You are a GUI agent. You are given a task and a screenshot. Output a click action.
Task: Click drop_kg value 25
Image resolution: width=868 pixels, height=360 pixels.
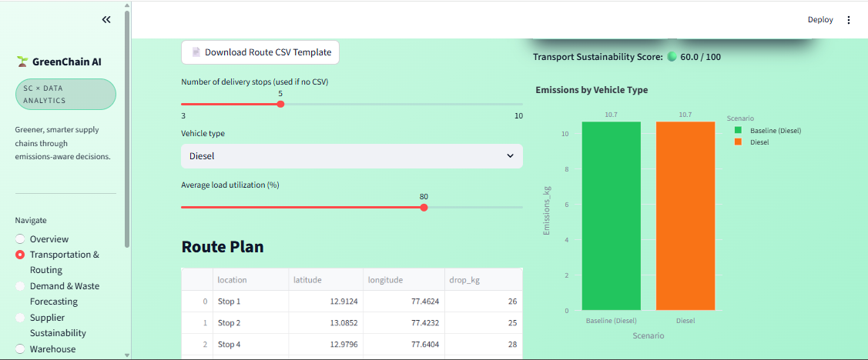483,323
